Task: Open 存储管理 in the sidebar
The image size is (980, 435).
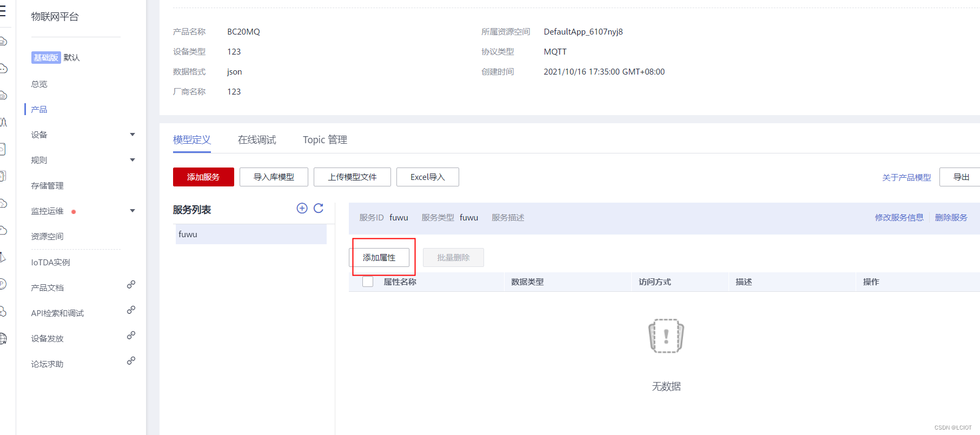Action: 47,186
